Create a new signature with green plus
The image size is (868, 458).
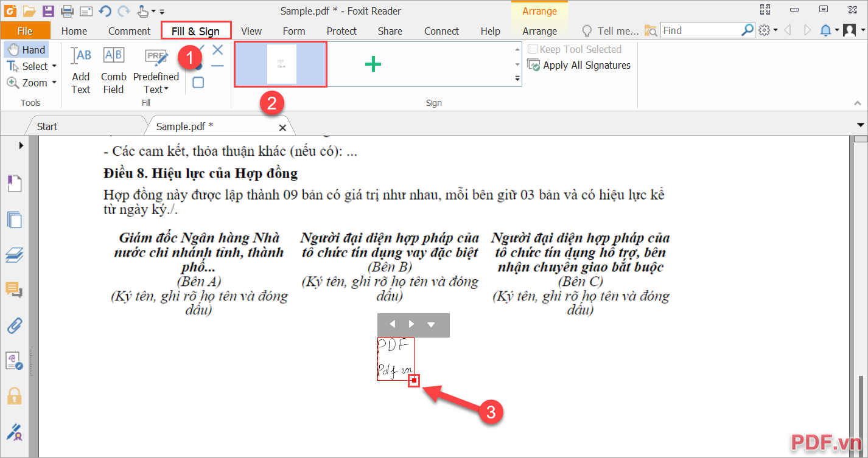click(373, 64)
